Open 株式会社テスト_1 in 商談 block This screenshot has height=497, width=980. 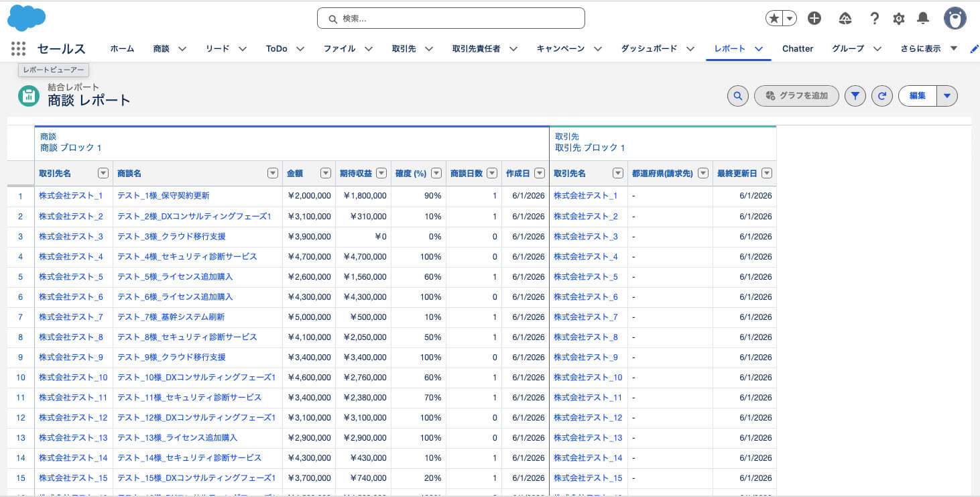(71, 196)
